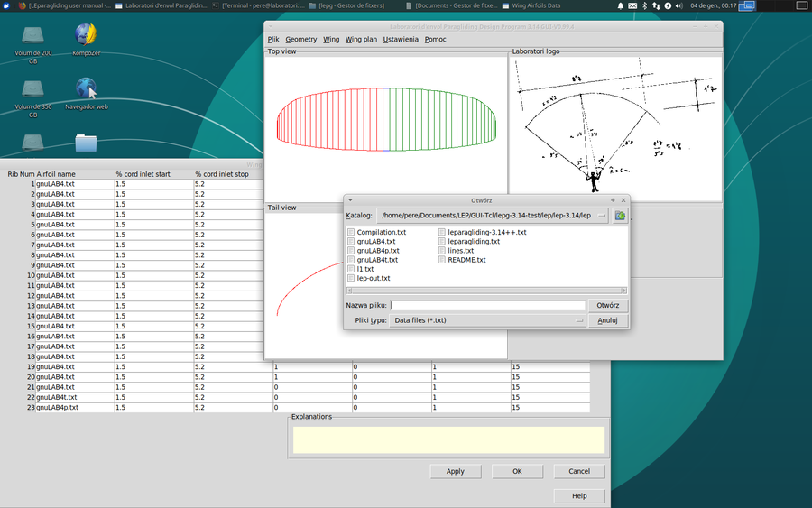Open the dialog menu arrow beside Otwórz title
The height and width of the screenshot is (508, 812).
351,200
